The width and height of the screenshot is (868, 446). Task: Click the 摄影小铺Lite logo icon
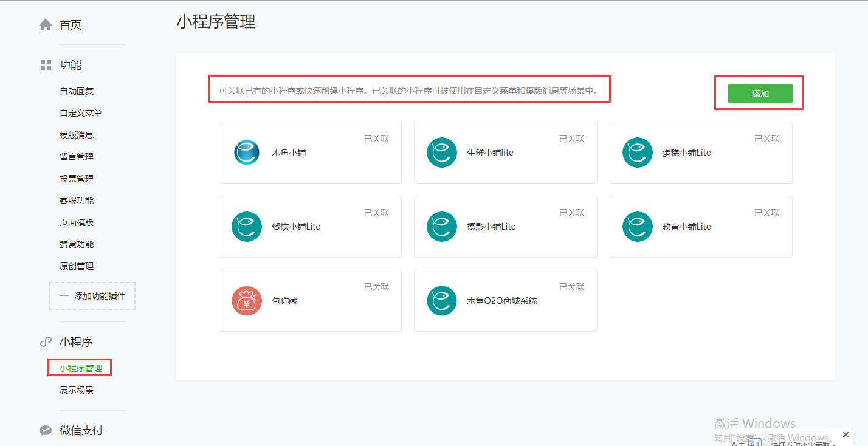click(x=442, y=227)
